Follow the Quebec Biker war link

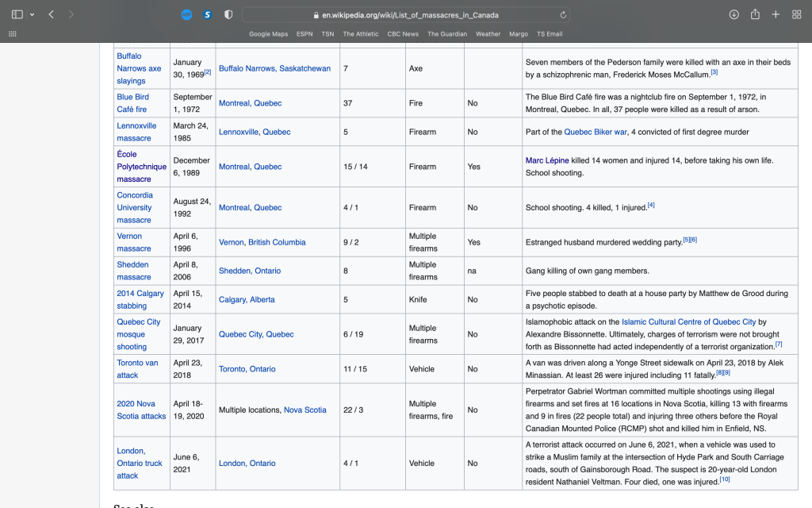tap(594, 132)
